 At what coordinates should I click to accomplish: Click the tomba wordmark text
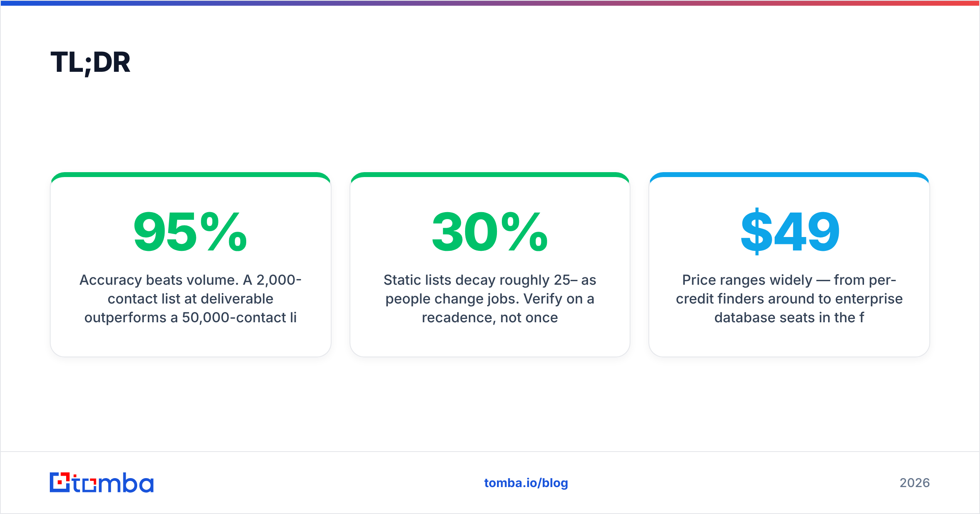coord(113,483)
